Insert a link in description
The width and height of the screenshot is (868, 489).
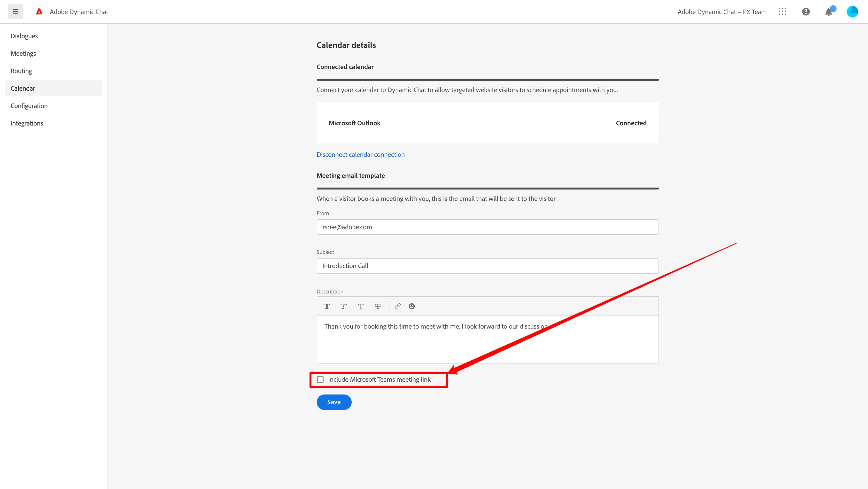pyautogui.click(x=398, y=306)
